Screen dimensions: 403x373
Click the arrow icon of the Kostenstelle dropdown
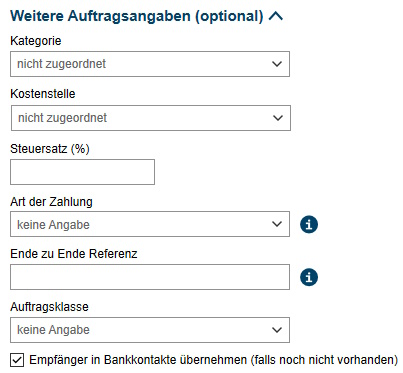coord(278,118)
